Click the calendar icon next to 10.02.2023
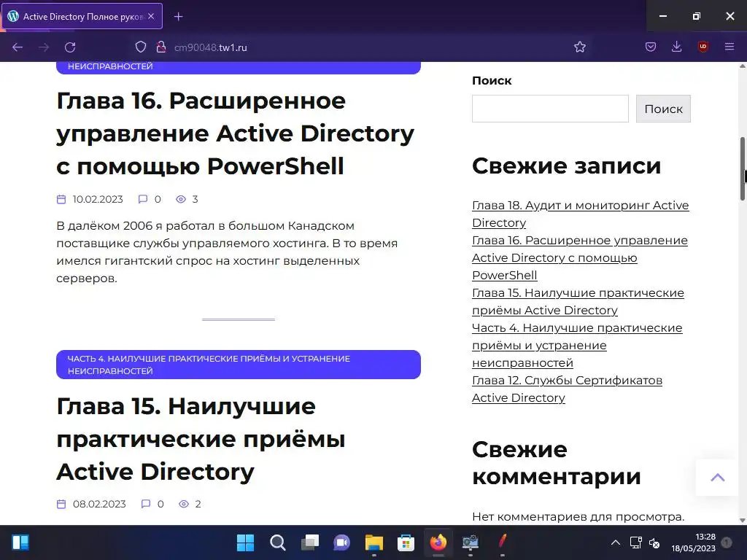The image size is (747, 560). pos(61,199)
